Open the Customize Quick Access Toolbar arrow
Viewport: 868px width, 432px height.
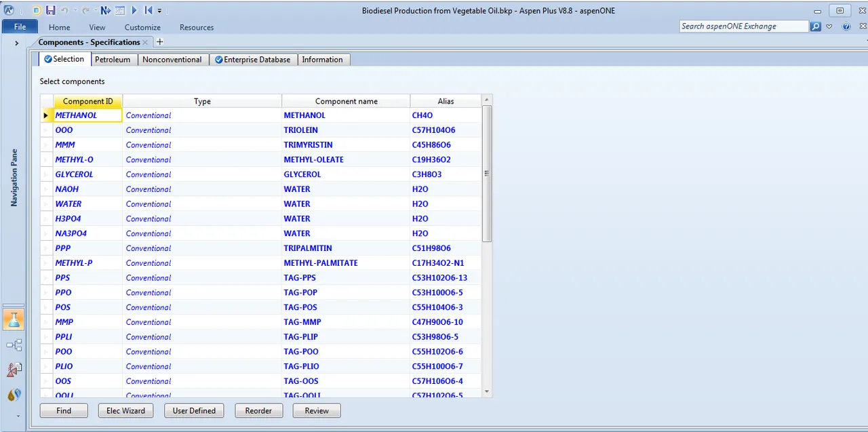160,11
